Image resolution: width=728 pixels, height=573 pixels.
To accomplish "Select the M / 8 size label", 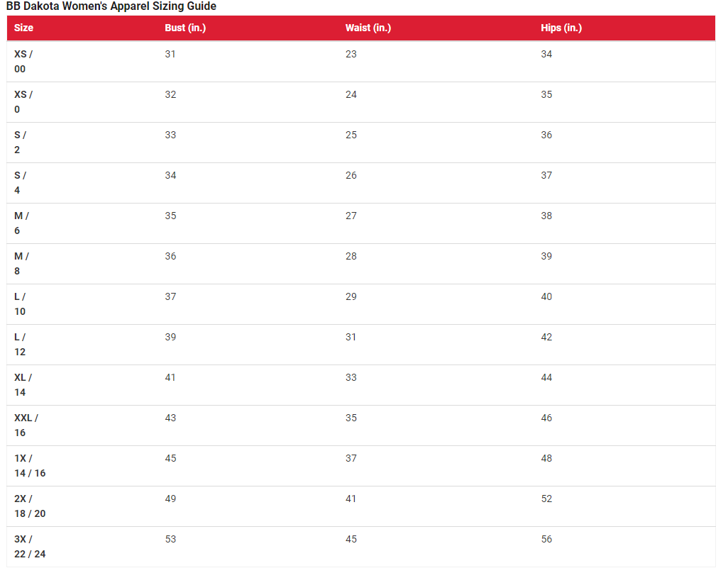I will pos(21,263).
